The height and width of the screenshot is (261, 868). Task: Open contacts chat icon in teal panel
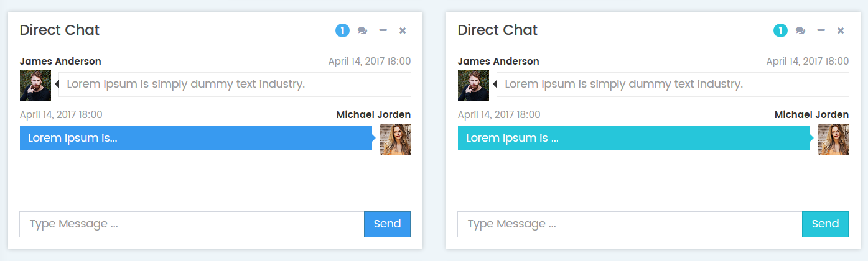point(801,30)
